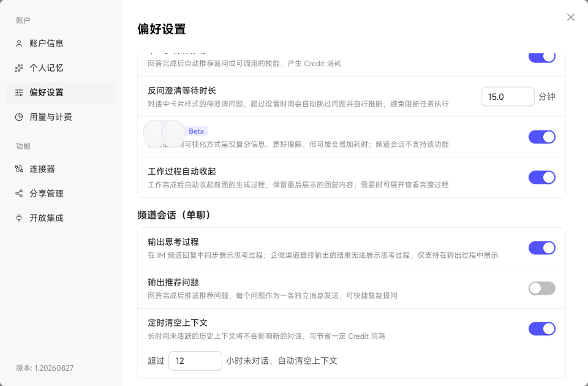Viewport: 588px width, 386px height.
Task: Toggle auto-recommend follow-ups switch at top
Action: 542,57
